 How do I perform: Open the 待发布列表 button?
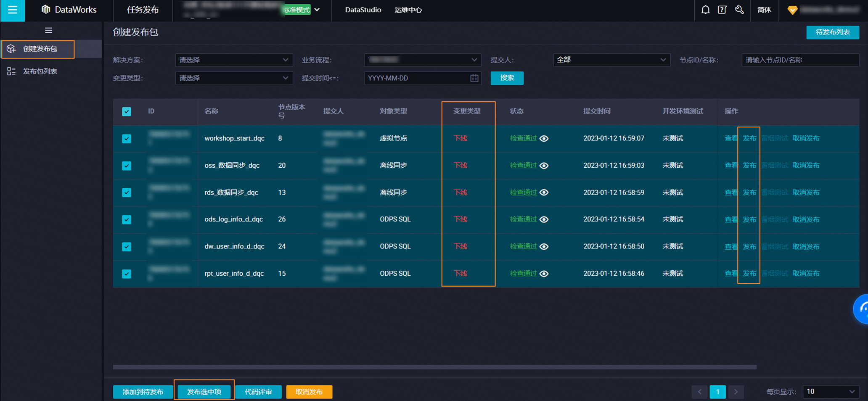tap(833, 32)
